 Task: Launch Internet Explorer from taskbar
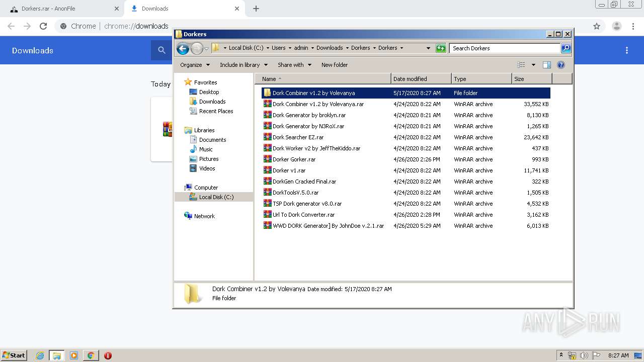pos(40,355)
